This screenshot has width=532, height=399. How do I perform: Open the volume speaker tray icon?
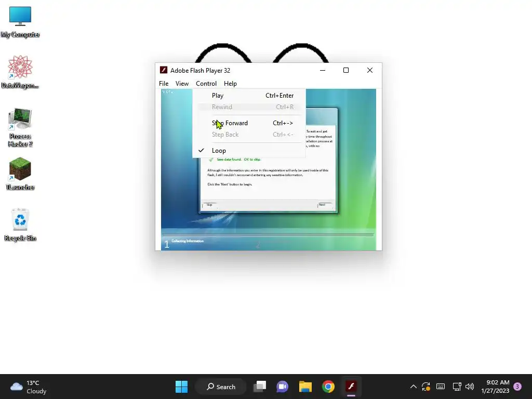[x=470, y=387]
